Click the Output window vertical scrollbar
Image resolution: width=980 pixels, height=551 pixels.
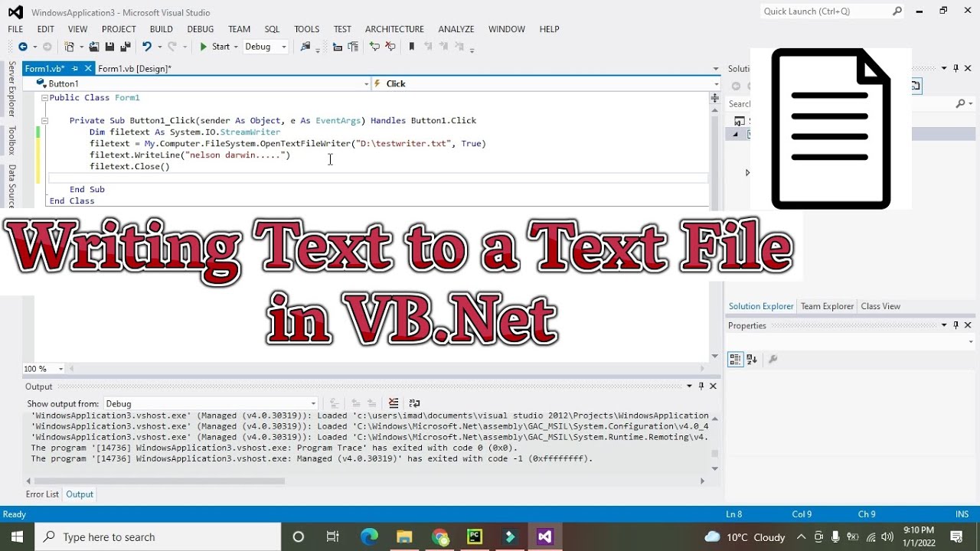715,453
